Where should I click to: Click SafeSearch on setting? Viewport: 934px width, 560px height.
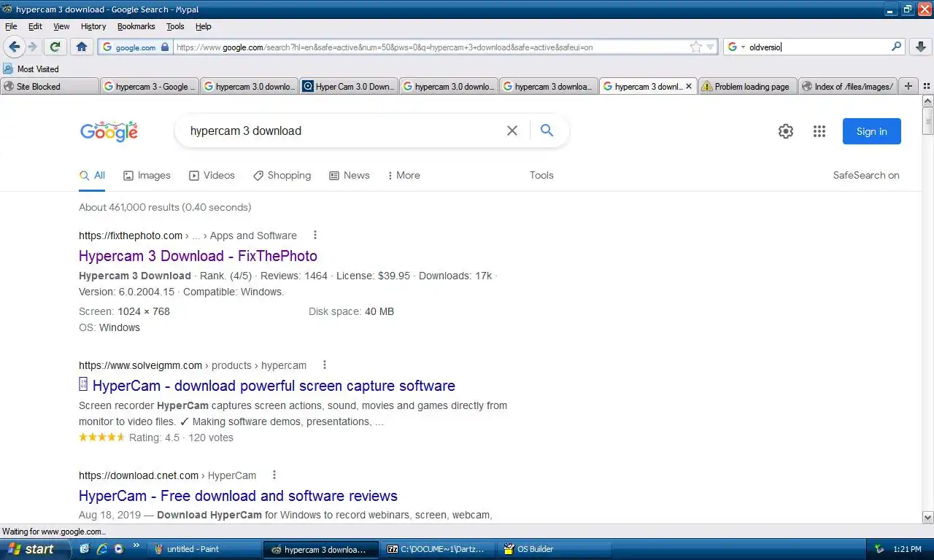[866, 175]
